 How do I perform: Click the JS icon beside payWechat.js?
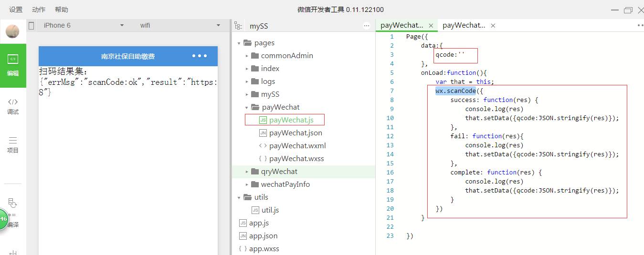263,120
